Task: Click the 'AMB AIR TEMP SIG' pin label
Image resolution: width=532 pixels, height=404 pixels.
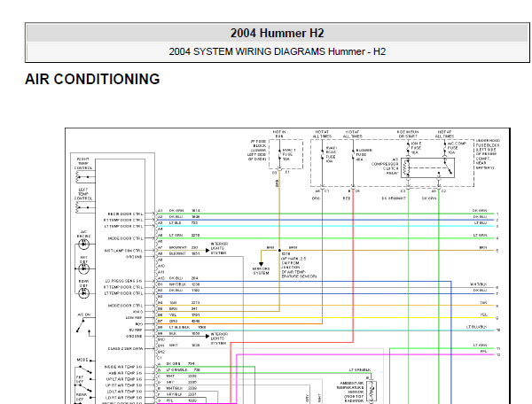Action: [125, 373]
